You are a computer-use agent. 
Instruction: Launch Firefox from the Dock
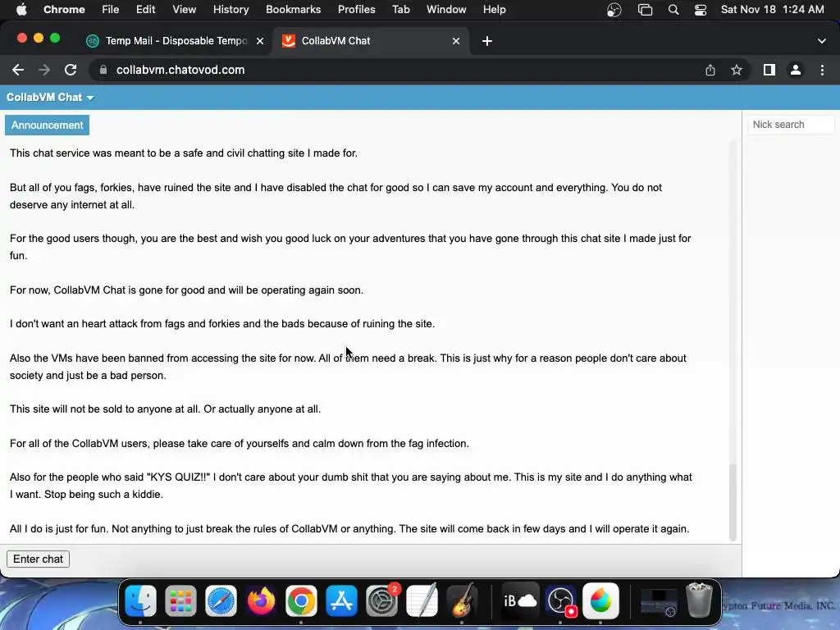261,601
